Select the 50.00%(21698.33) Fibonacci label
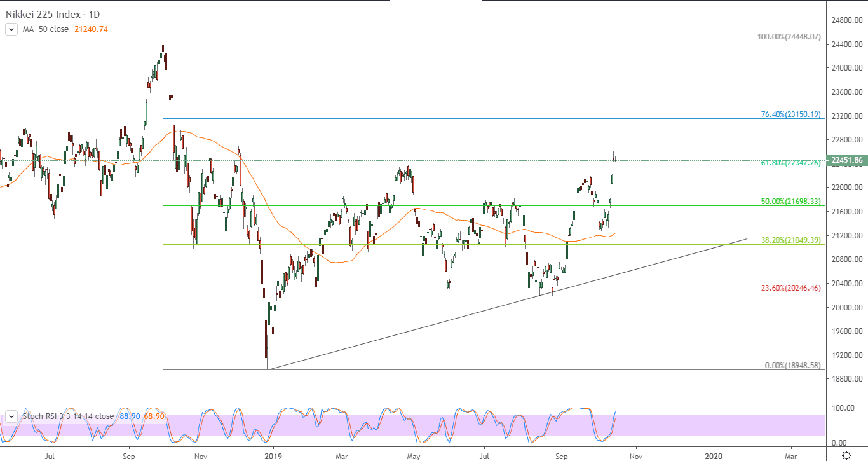The width and height of the screenshot is (868, 461). click(x=792, y=202)
